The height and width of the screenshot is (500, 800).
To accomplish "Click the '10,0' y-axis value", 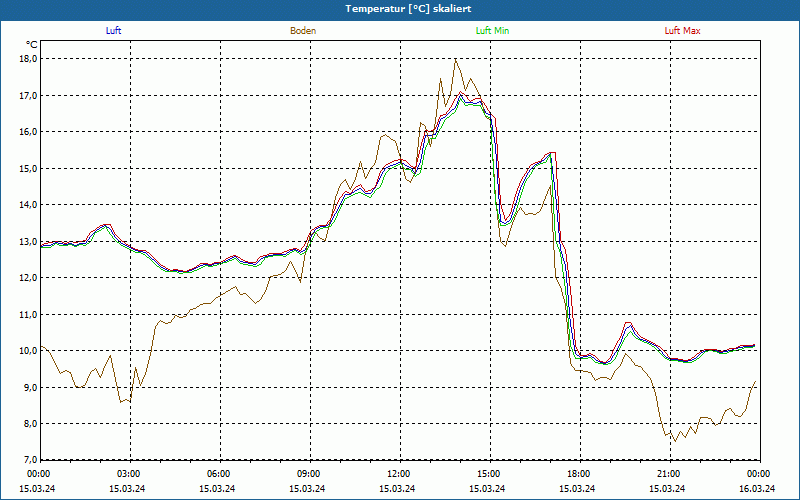I will [30, 351].
